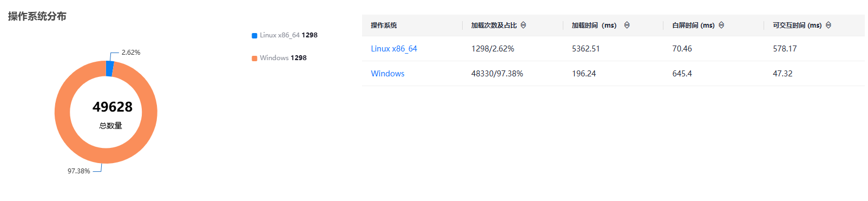Toggle Windows legend entry
The width and height of the screenshot is (868, 201).
(279, 58)
